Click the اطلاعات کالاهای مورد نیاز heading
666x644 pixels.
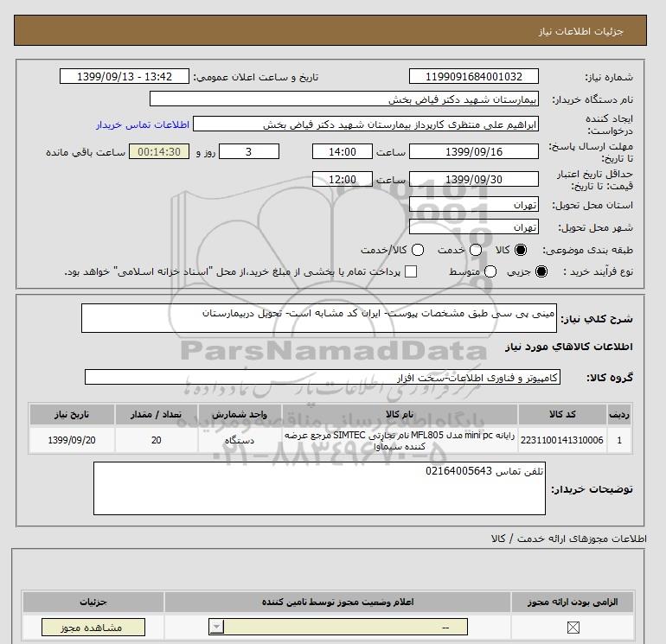[569, 347]
